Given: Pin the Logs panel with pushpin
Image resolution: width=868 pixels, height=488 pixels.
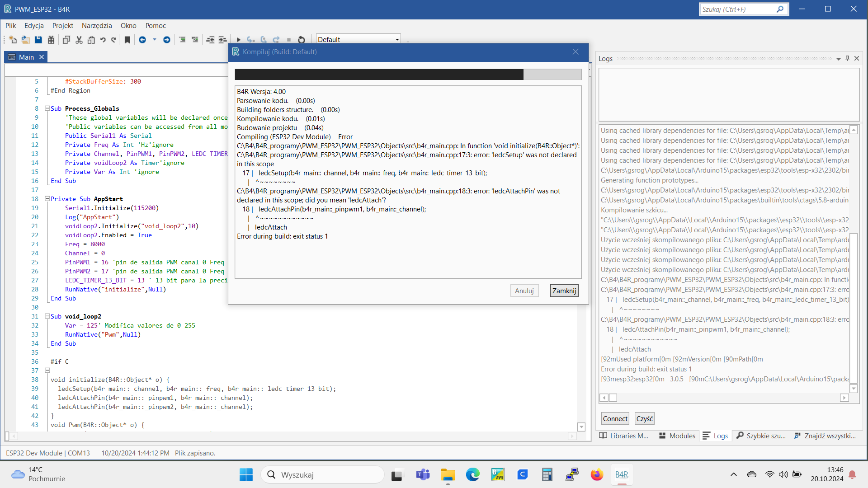Looking at the screenshot, I should coord(848,58).
